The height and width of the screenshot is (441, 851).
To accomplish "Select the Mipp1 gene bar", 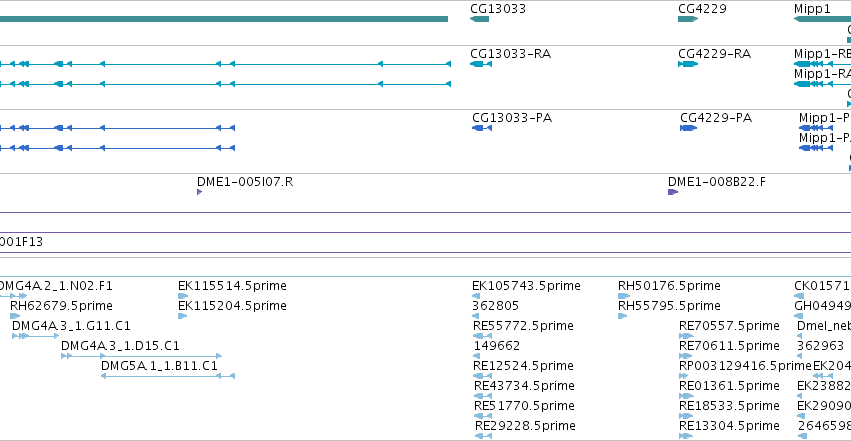I will (822, 20).
